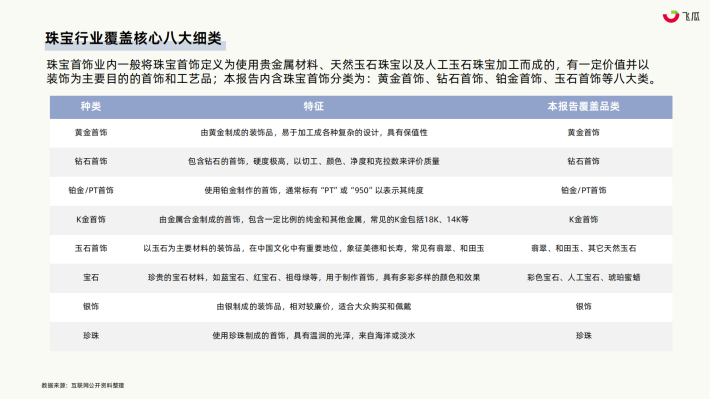This screenshot has width=710, height=399.
Task: Click the 种类 column header
Action: [x=91, y=106]
